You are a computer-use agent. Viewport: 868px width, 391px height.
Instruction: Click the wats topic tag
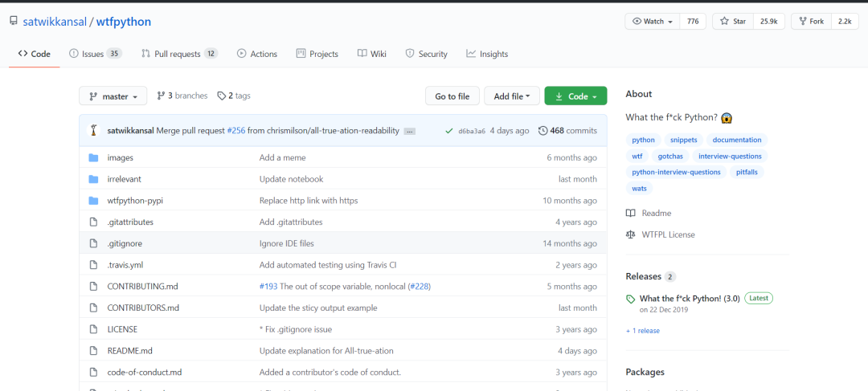pos(640,189)
